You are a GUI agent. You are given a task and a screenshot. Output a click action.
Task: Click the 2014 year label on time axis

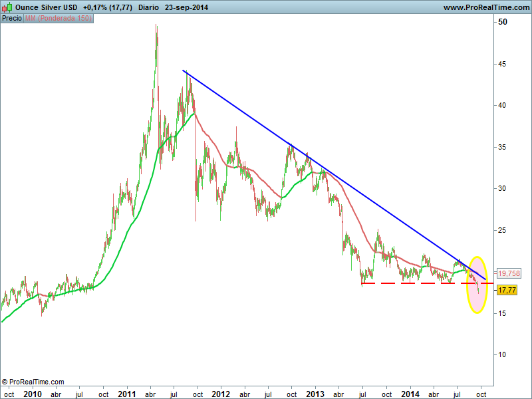click(410, 394)
